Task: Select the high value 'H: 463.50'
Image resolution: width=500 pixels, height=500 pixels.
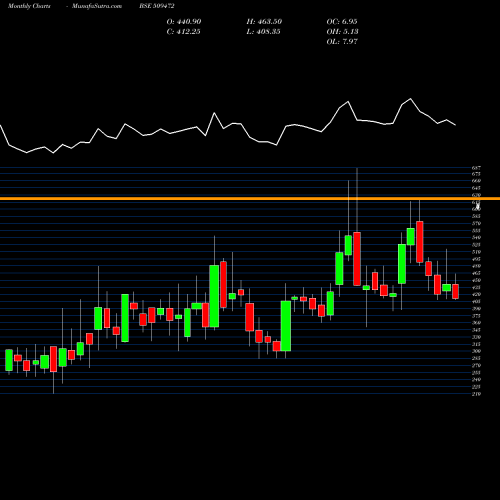Action: [264, 22]
